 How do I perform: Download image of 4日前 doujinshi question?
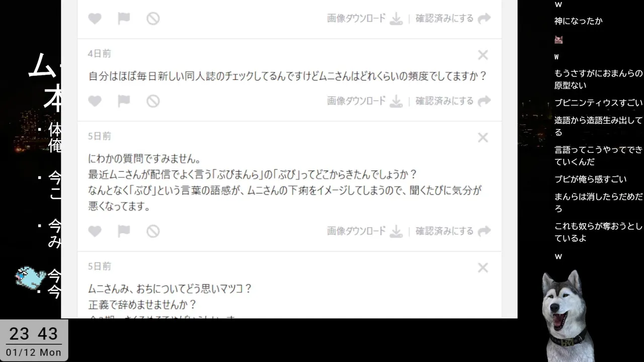[365, 101]
